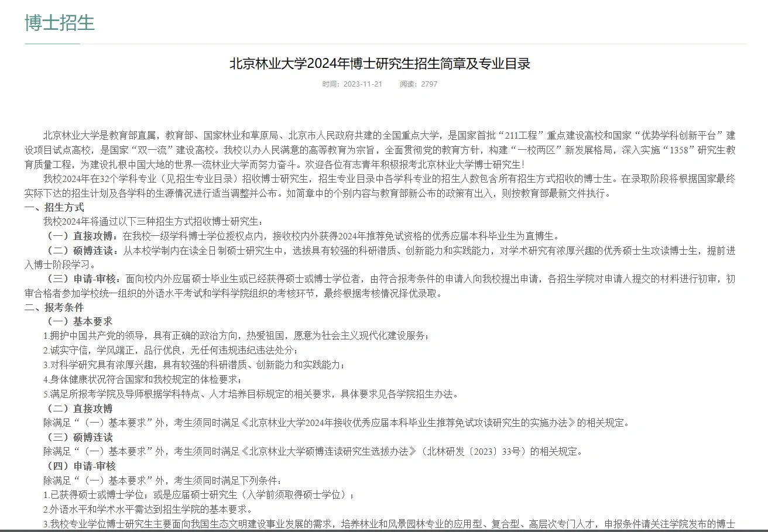Click the intro paragraph starting 北京林业大学是教育部直属

(380, 150)
